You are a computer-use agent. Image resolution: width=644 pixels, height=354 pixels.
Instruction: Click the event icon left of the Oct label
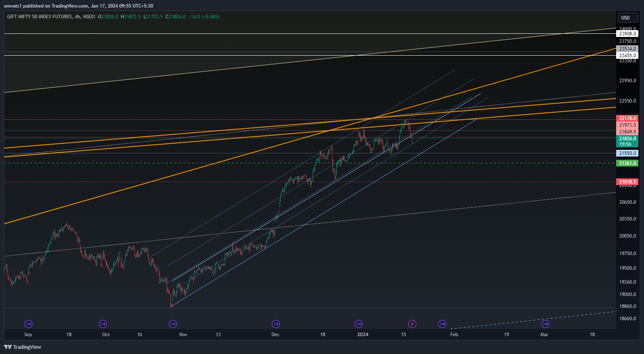point(103,324)
